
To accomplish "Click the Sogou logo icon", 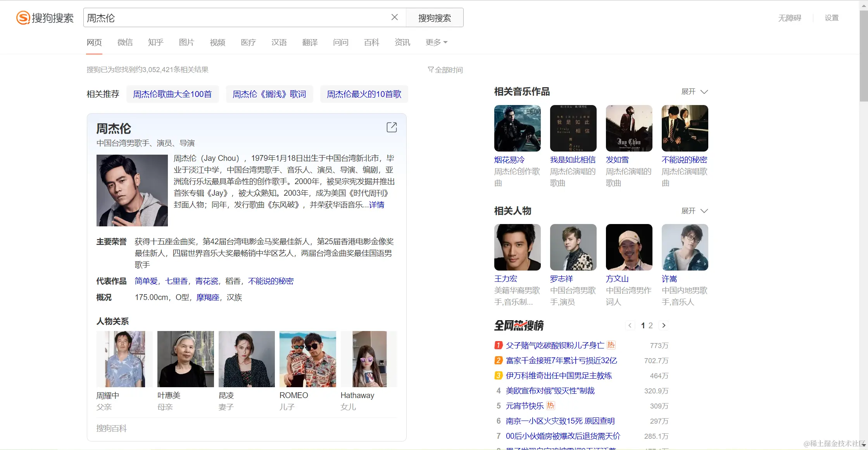I will coord(23,18).
